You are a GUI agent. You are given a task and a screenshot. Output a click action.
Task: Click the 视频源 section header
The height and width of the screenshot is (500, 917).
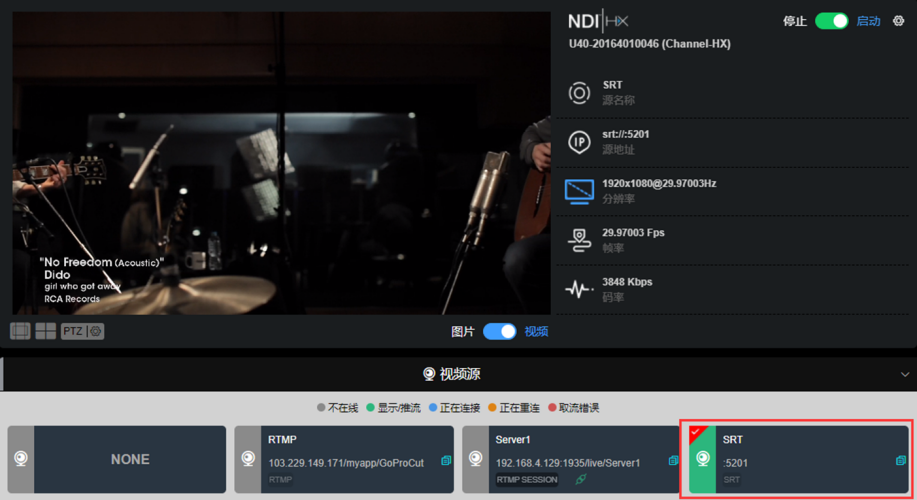click(451, 374)
